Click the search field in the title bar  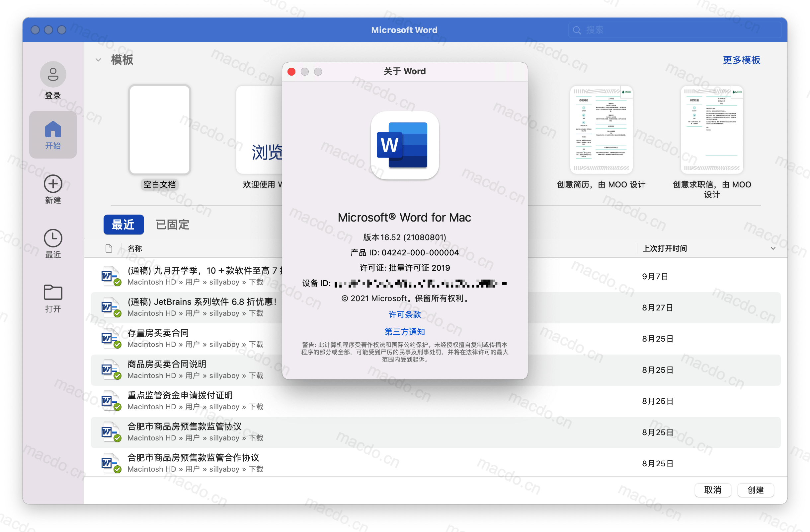[x=675, y=30]
